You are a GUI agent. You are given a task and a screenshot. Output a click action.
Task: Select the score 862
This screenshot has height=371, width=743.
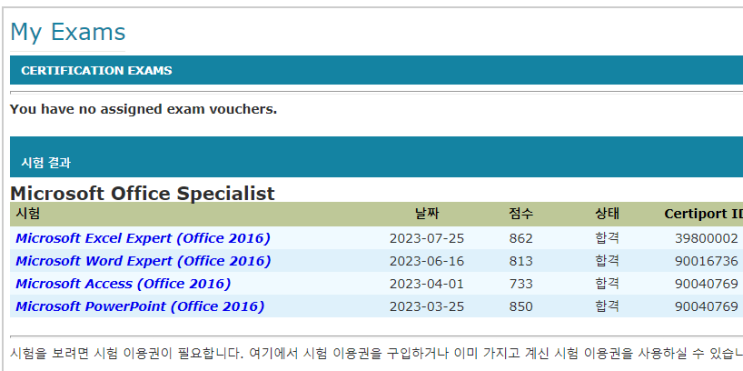tap(521, 238)
